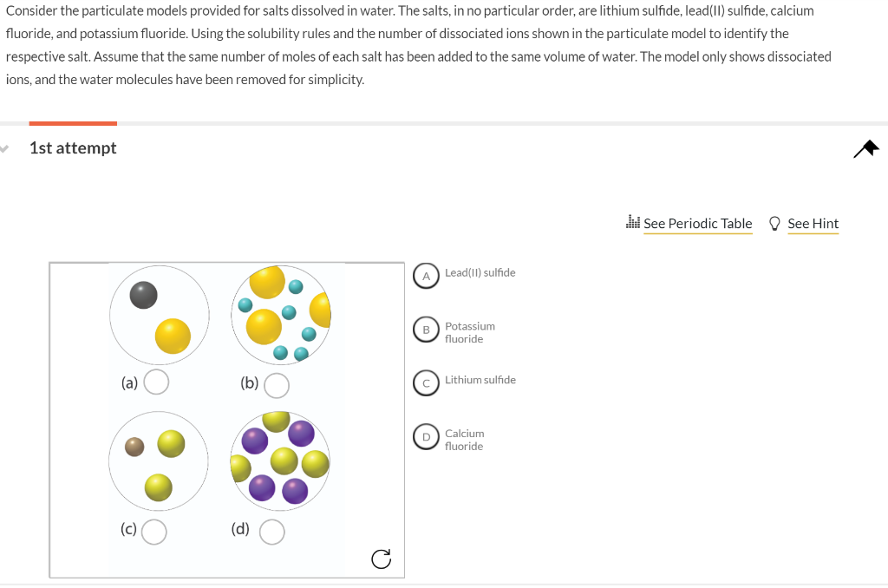
Task: Click the 1st attempt heading
Action: click(73, 147)
